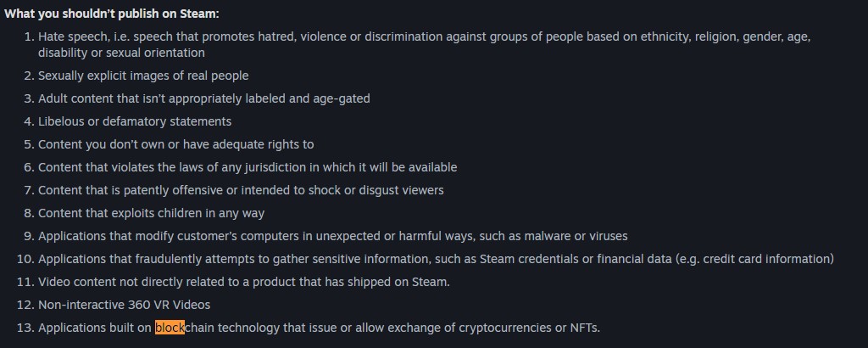The width and height of the screenshot is (868, 348).
Task: Click the Adult content age-gated item
Action: (203, 98)
